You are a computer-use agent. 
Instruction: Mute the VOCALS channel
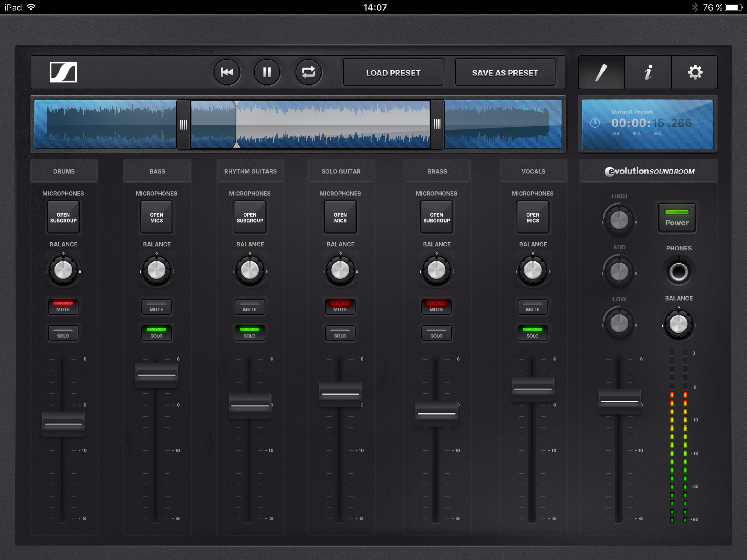(533, 307)
